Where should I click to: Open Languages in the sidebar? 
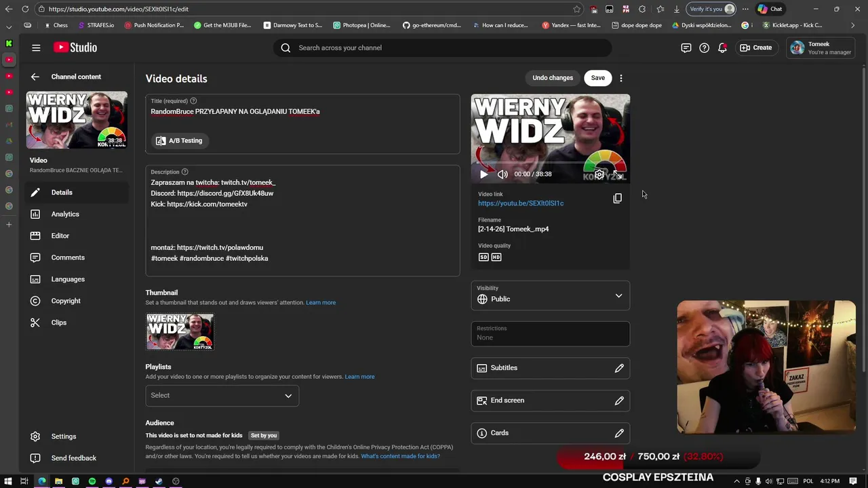[x=77, y=279]
